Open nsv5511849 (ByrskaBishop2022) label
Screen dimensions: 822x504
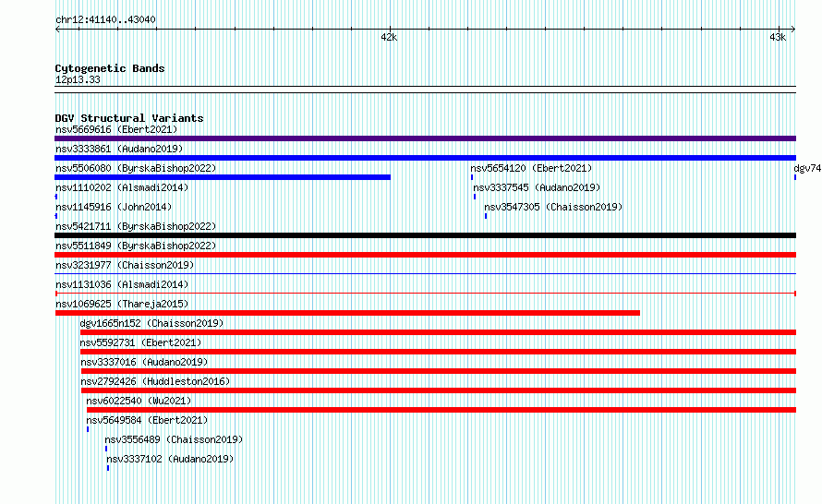click(136, 246)
